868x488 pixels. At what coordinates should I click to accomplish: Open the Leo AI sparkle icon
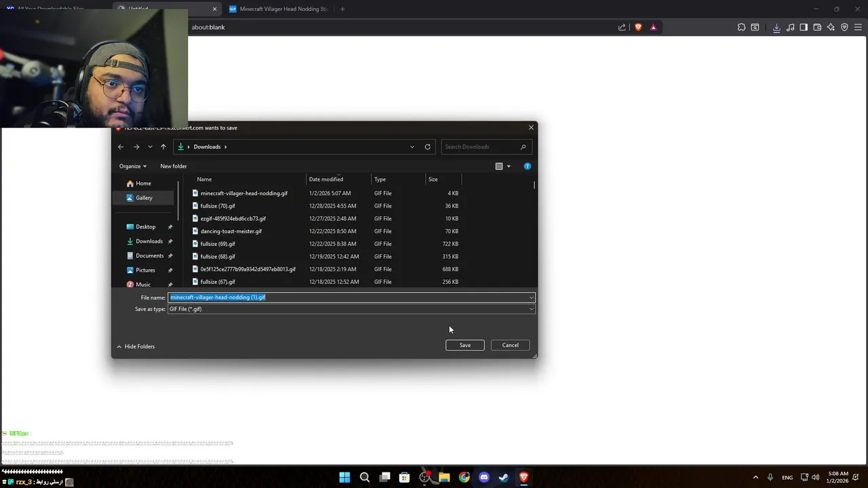coord(831,27)
